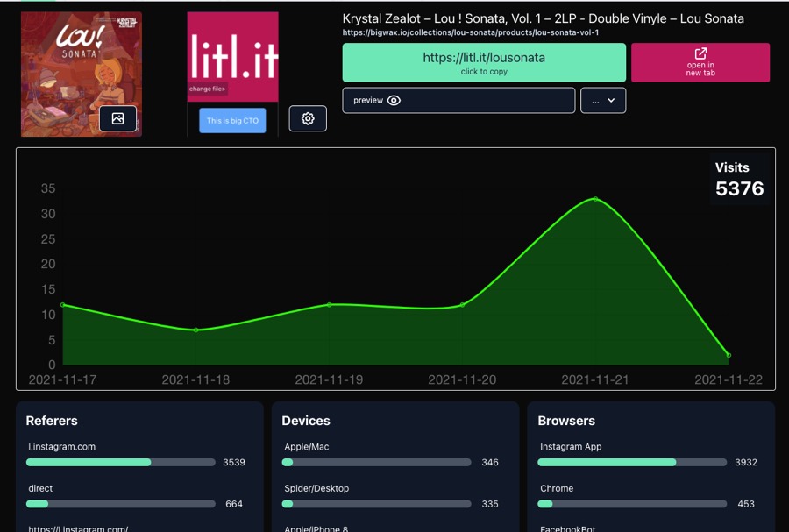
Task: Click the browser count 453
Action: click(746, 504)
